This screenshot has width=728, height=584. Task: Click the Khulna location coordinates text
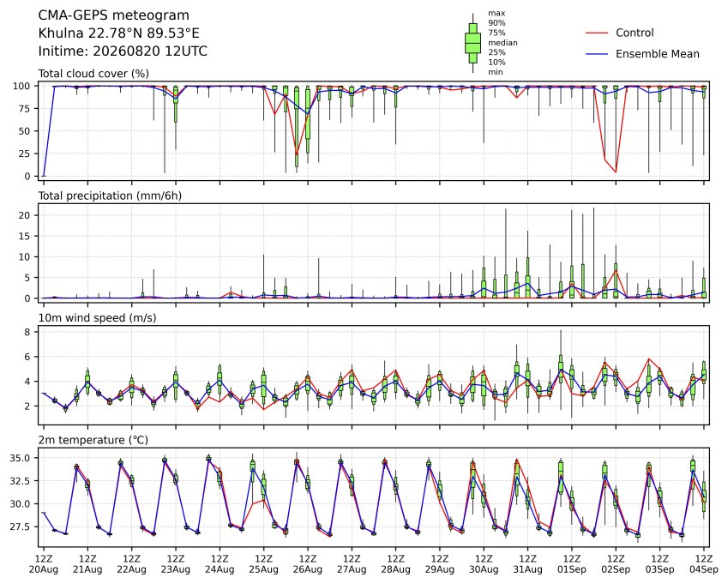119,33
